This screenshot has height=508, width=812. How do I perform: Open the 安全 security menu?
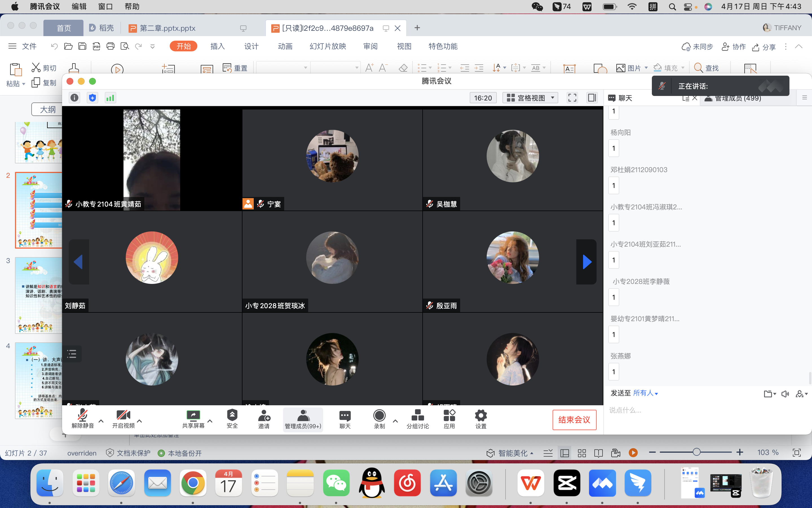[x=232, y=419]
